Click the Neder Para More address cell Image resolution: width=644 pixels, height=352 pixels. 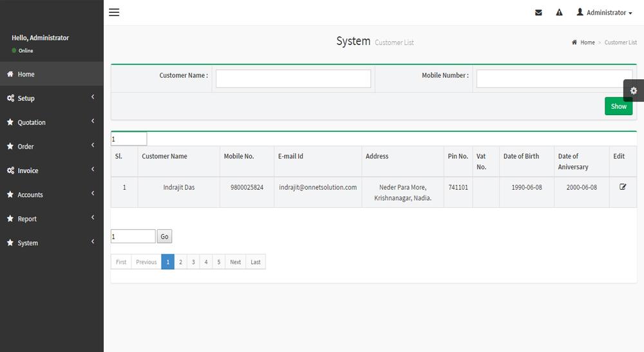coord(402,192)
